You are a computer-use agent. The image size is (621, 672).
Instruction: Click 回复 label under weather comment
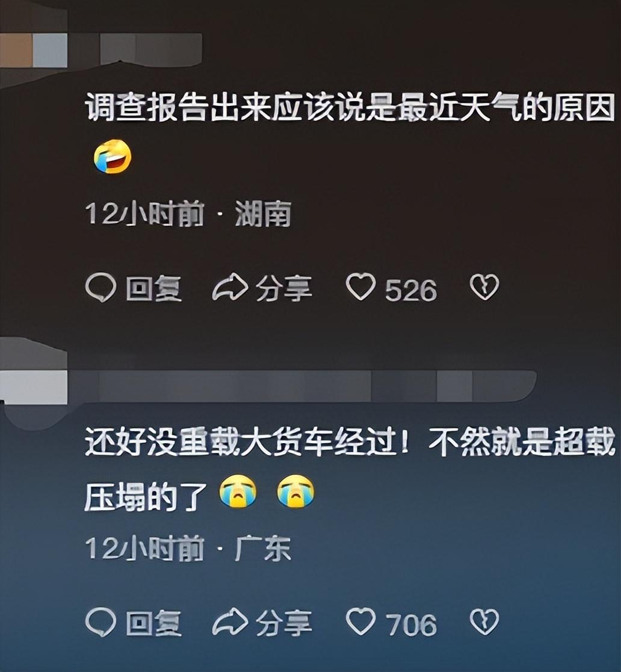click(x=154, y=288)
